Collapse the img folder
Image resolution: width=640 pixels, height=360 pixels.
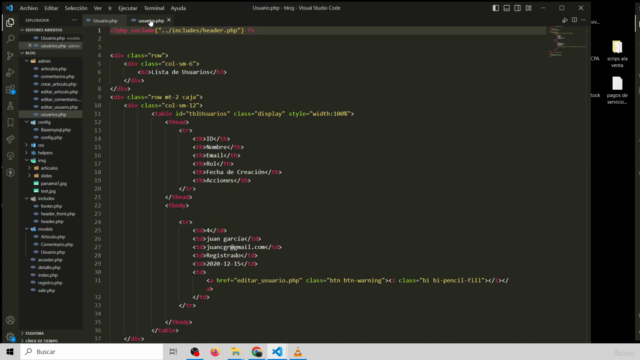pos(42,160)
